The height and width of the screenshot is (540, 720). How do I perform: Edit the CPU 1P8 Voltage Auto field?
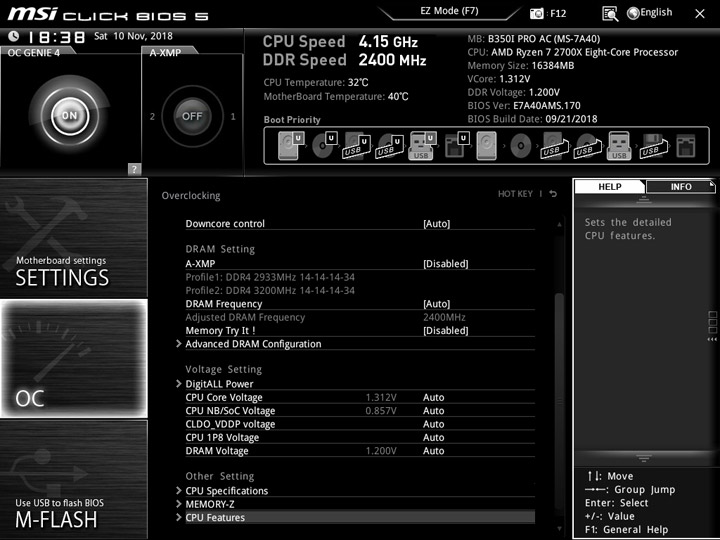[x=433, y=437]
